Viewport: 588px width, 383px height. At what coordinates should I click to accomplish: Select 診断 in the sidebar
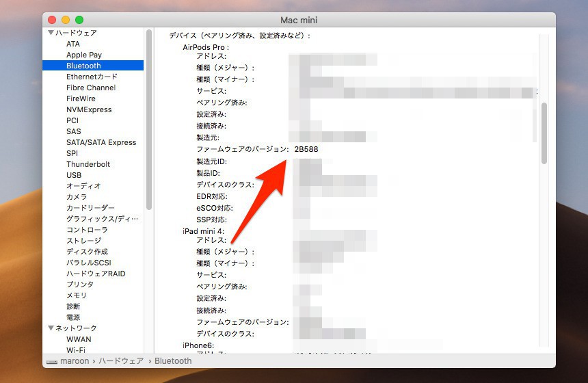[x=73, y=306]
